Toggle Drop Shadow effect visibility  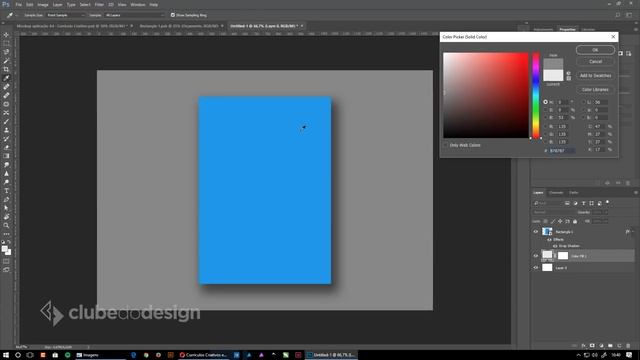555,246
